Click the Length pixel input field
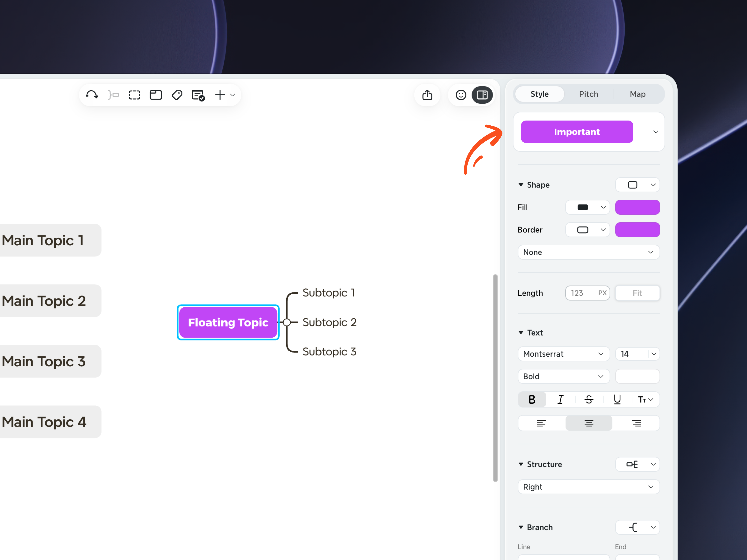Image resolution: width=747 pixels, height=560 pixels. pos(588,293)
